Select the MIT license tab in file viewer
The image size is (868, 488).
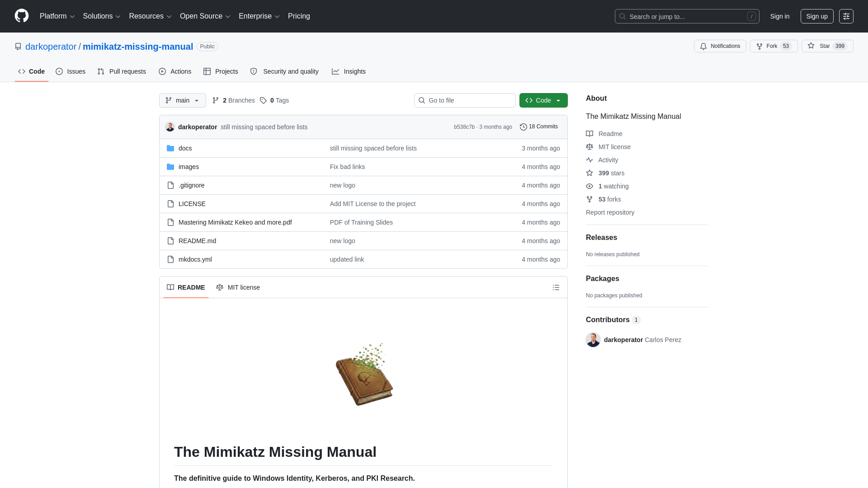(238, 287)
